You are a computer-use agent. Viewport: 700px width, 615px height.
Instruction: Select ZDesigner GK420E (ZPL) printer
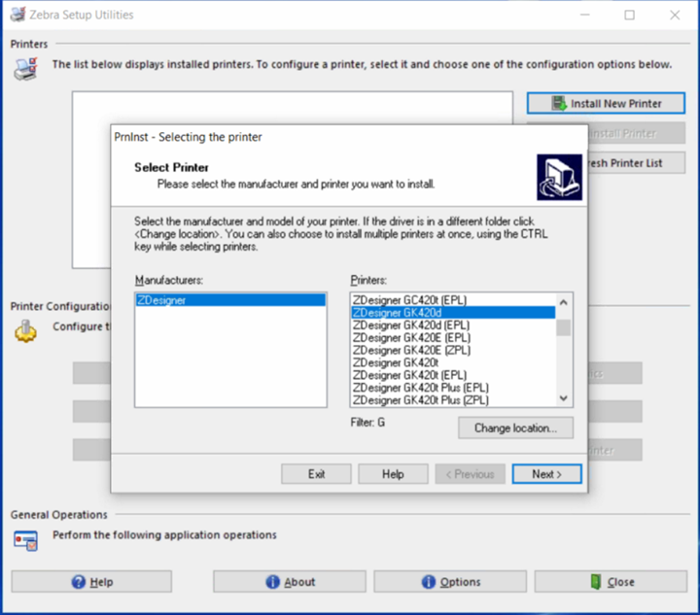tap(453, 350)
